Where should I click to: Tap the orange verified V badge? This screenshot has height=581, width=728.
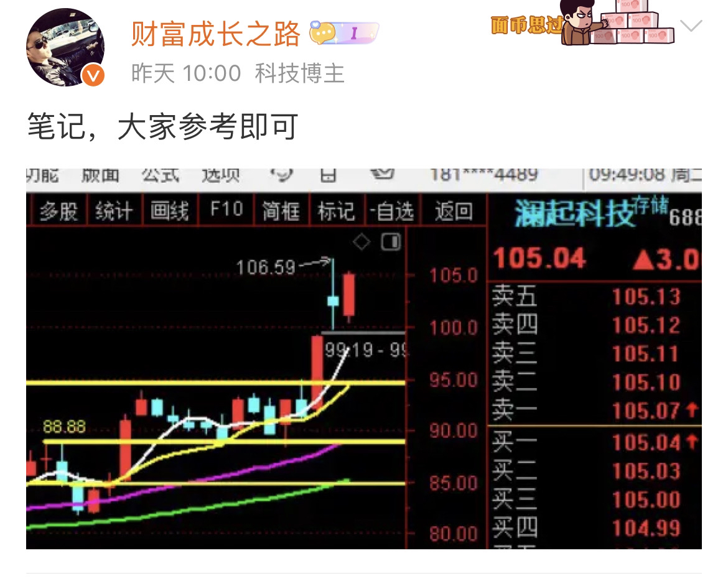(x=93, y=75)
